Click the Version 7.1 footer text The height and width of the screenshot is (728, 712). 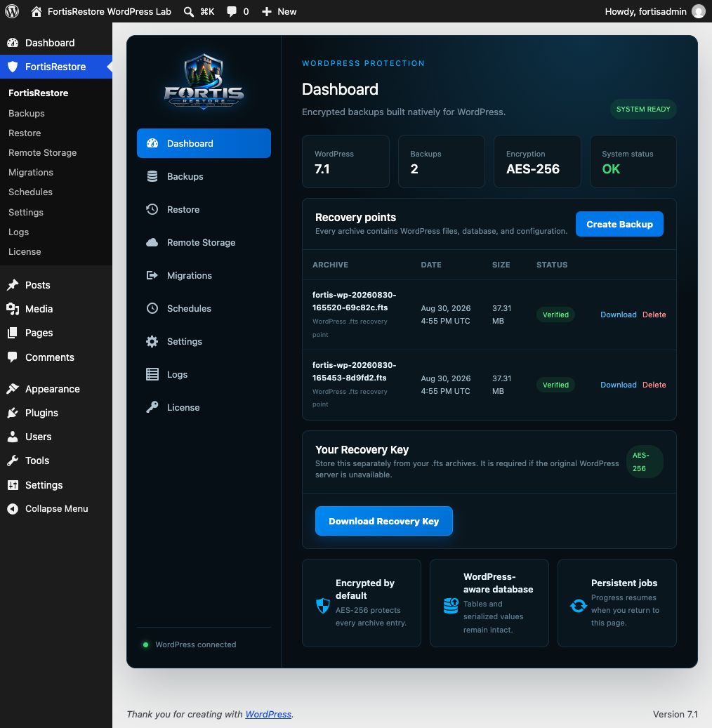coord(675,714)
